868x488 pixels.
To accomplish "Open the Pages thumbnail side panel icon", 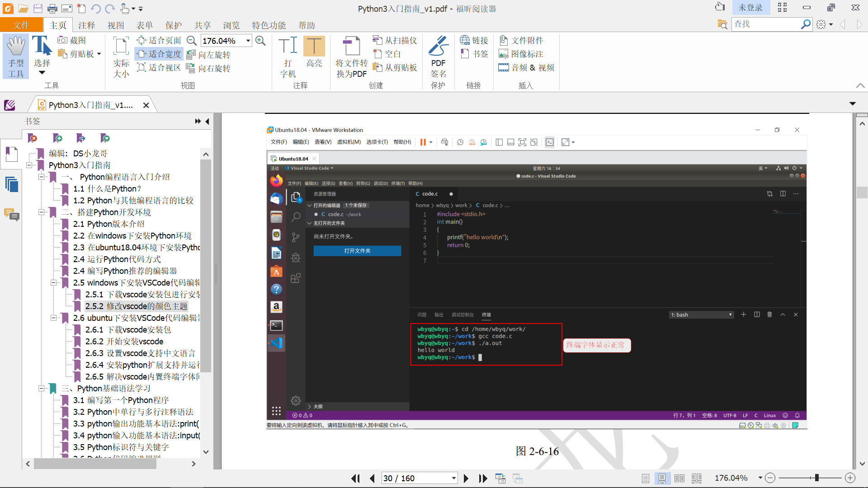I will [x=11, y=185].
